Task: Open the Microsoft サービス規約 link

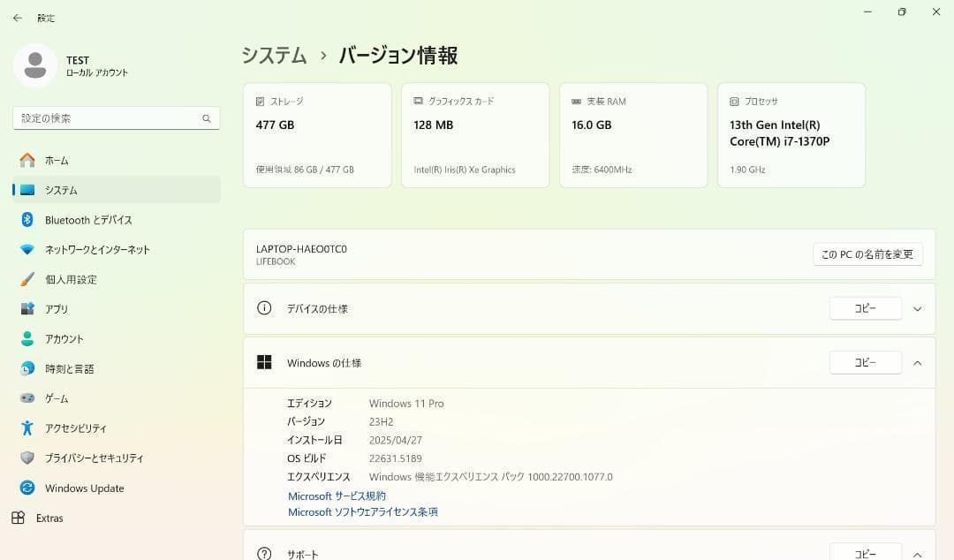Action: [x=336, y=496]
